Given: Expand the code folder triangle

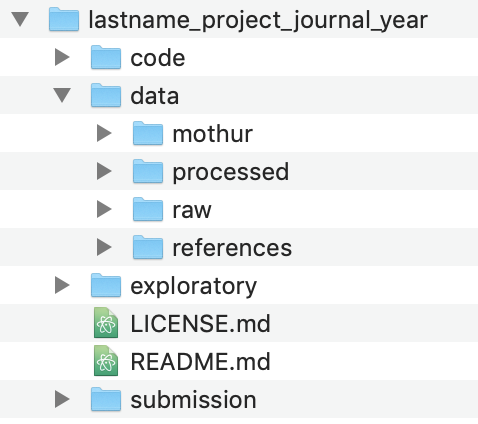Looking at the screenshot, I should click(62, 57).
